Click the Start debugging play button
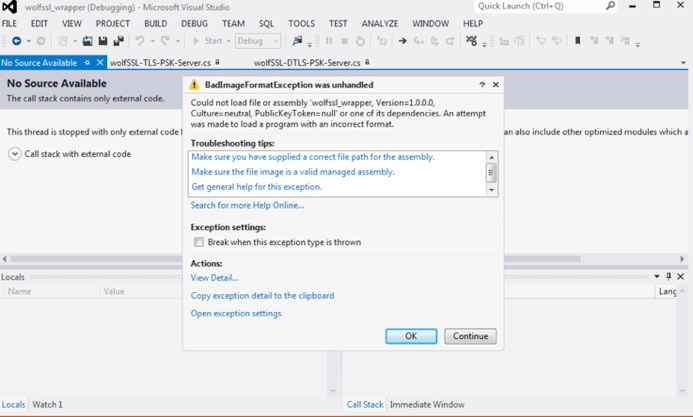This screenshot has height=417, width=693. (x=196, y=41)
